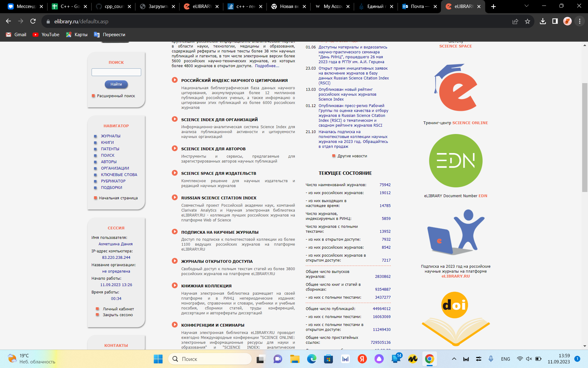The image size is (588, 368).
Task: Open Chrome three-dot menu
Action: pyautogui.click(x=579, y=21)
